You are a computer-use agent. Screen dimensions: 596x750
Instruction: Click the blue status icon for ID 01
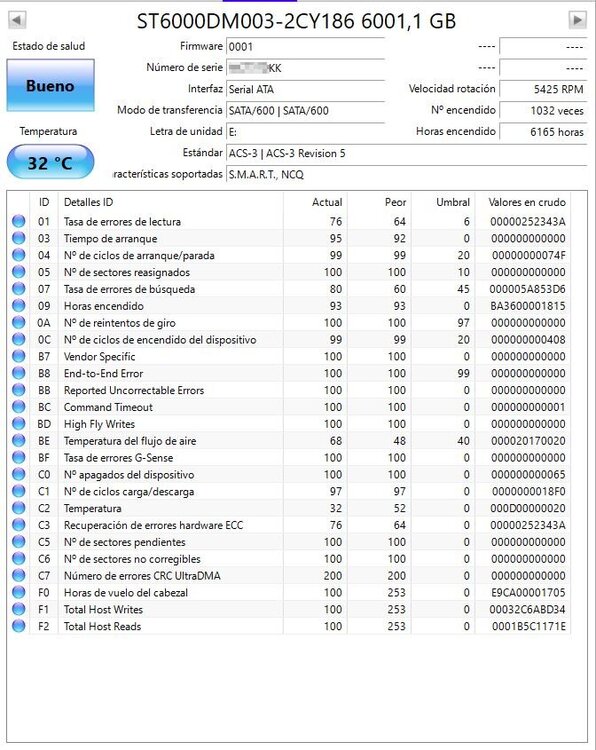tap(19, 221)
